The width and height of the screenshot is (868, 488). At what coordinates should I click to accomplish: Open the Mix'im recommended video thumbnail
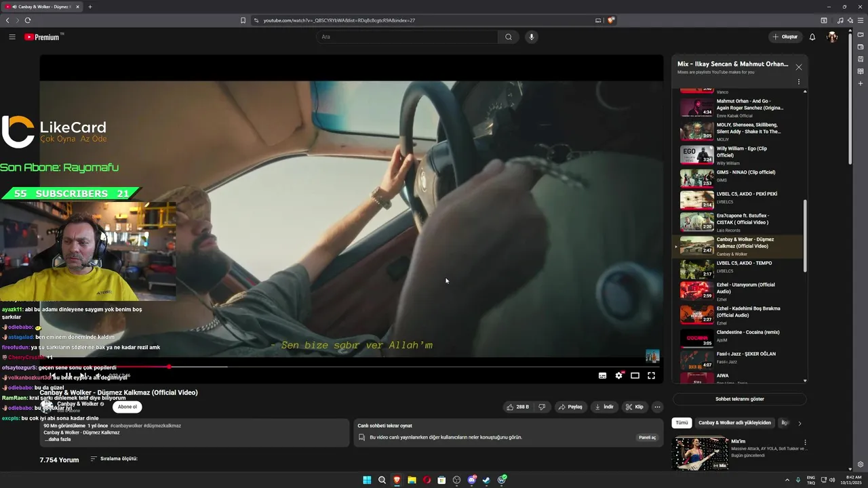(x=699, y=453)
